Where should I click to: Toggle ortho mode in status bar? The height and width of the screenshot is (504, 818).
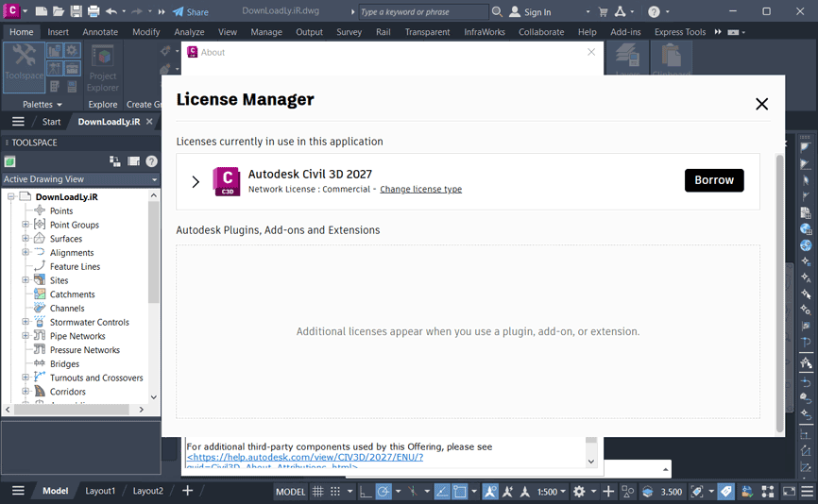pyautogui.click(x=366, y=492)
